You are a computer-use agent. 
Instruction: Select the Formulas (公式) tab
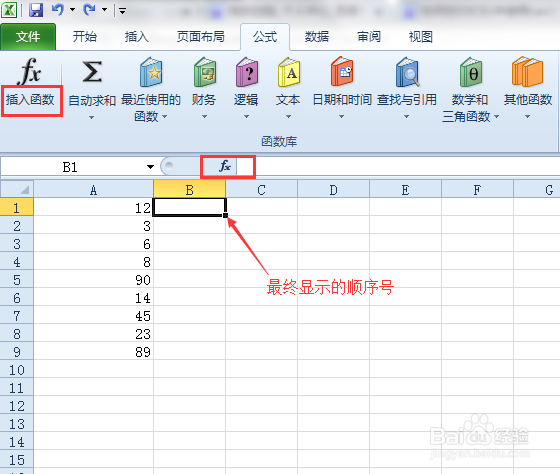(265, 37)
